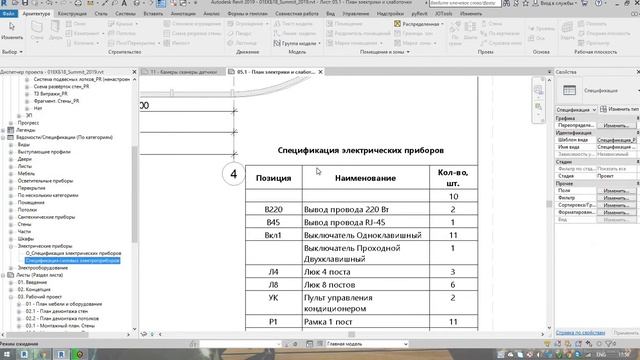
Task: Open the Справка по свойствам link
Action: [x=580, y=333]
